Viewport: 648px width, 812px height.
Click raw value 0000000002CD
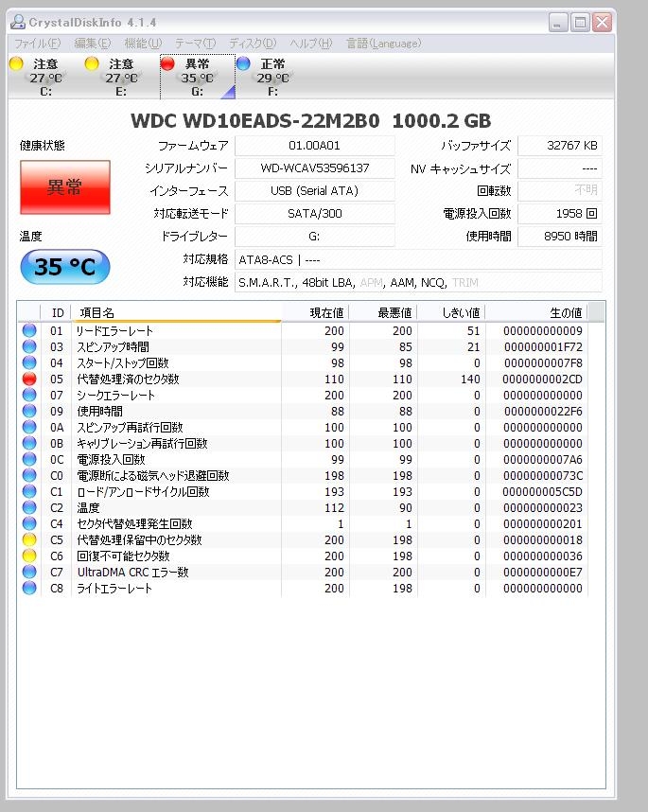coord(542,380)
